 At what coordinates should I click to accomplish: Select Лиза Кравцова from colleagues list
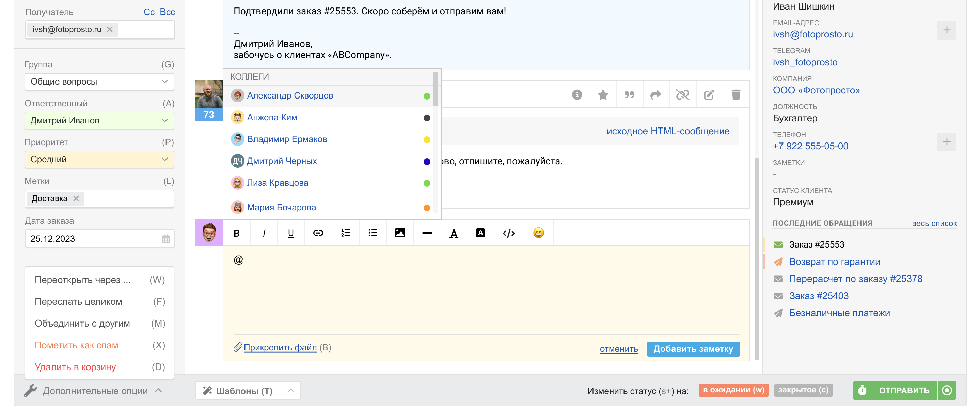[277, 183]
